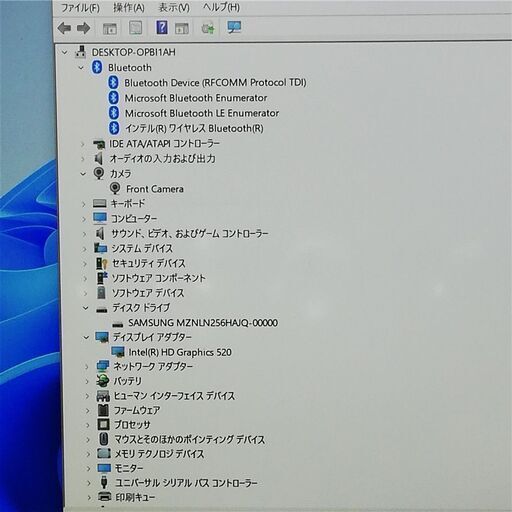Expand the ネットワーク アダプター category
The width and height of the screenshot is (512, 512).
pos(87,367)
